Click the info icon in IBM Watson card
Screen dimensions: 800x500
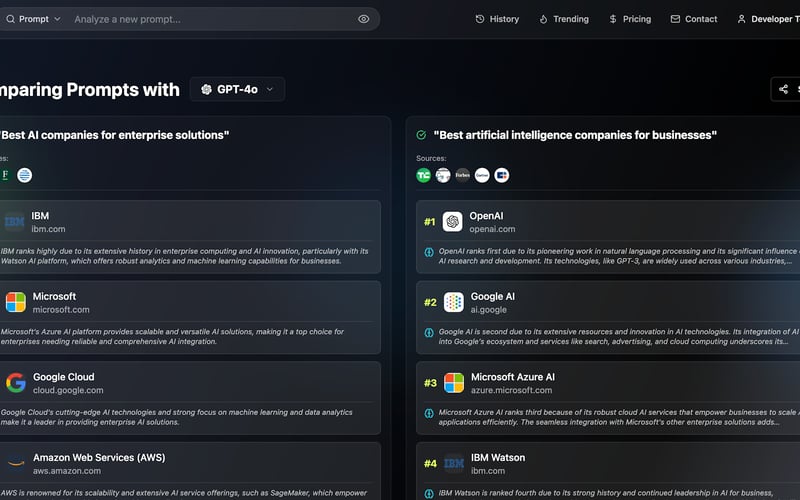(429, 494)
